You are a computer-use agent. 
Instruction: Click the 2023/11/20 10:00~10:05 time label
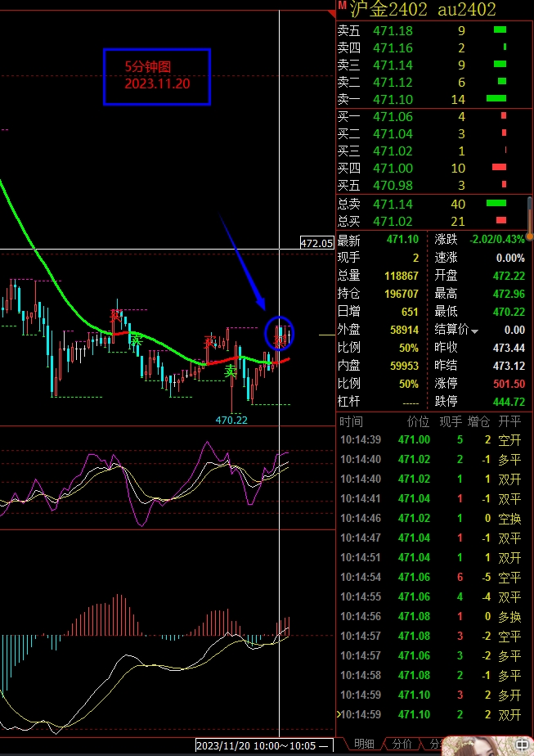tap(263, 745)
